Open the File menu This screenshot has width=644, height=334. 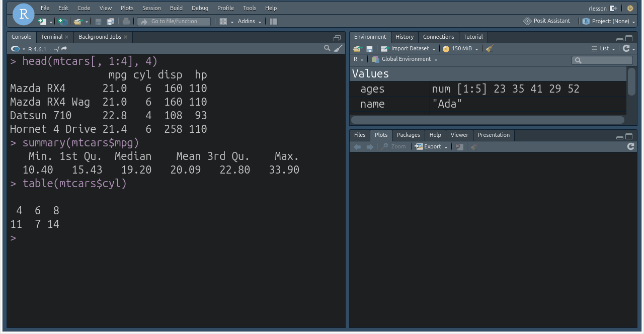click(x=45, y=8)
